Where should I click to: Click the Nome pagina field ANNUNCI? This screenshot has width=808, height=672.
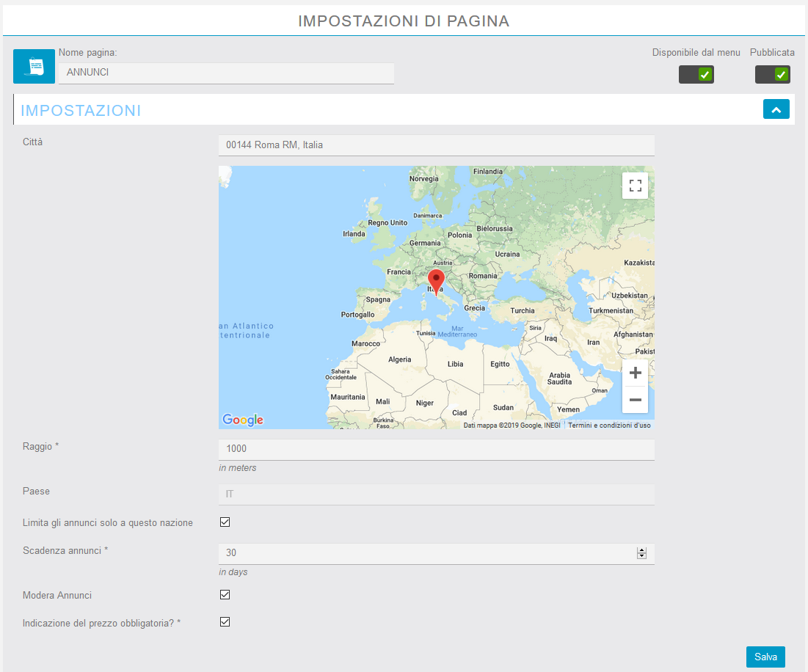coord(226,73)
